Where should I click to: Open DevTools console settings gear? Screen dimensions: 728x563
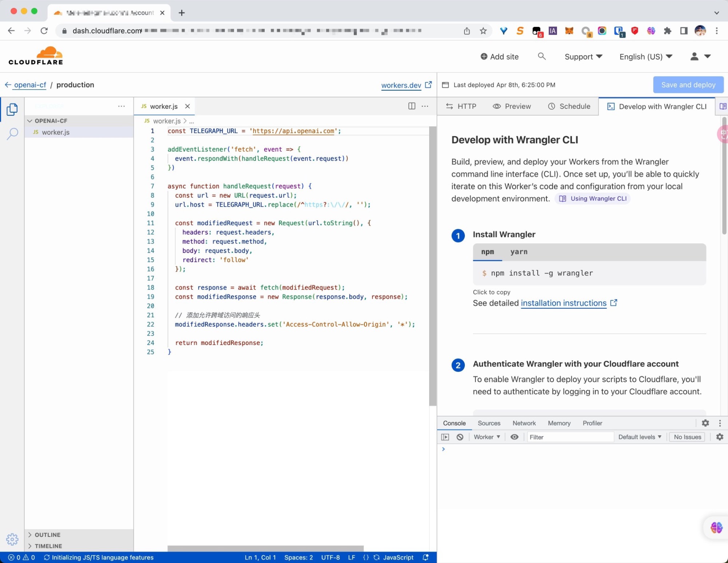tap(720, 437)
